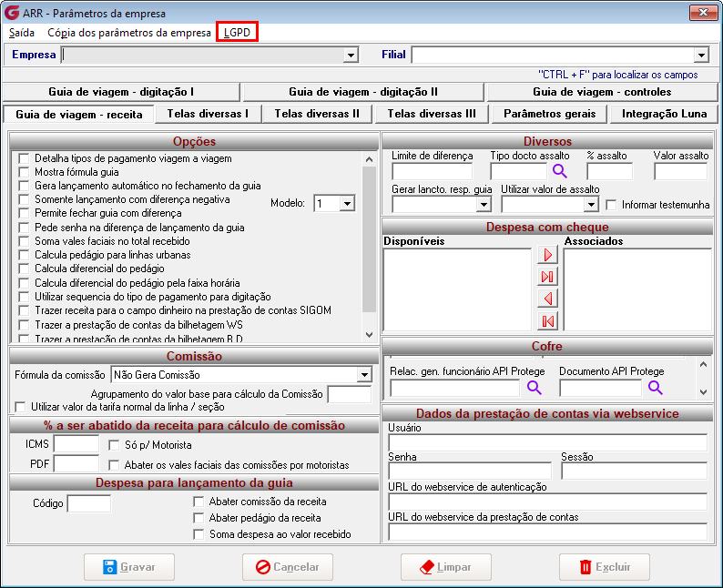Open the Filial dropdown
723x588 pixels.
point(701,56)
